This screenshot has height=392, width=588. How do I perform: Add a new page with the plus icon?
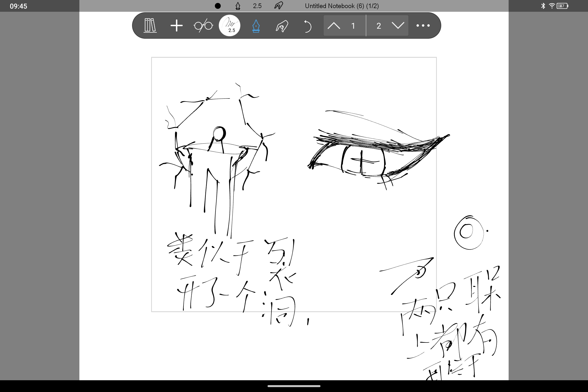pos(177,25)
